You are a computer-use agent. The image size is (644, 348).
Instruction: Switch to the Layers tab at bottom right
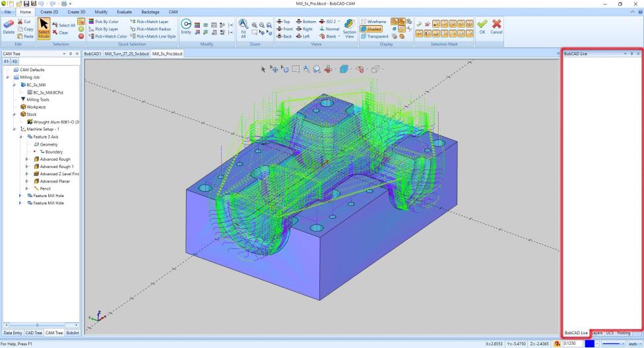(597, 333)
